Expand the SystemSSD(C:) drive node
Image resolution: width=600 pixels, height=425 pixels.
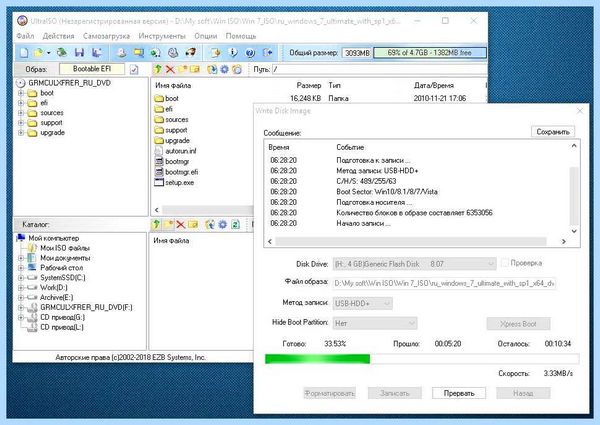pos(21,278)
